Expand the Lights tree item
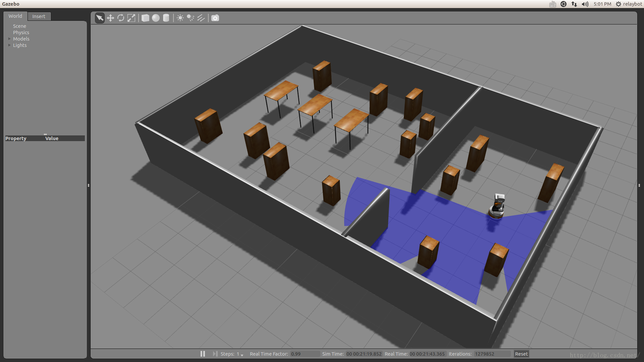The image size is (644, 362). [x=9, y=45]
